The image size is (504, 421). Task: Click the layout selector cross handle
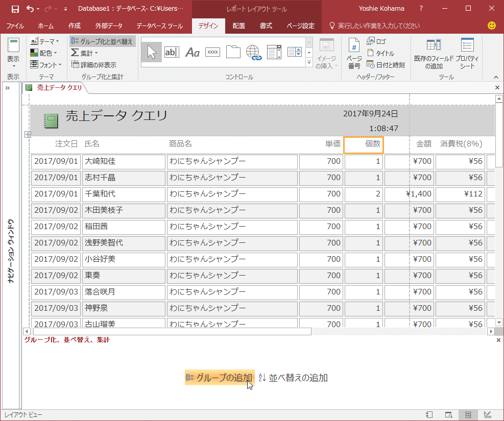coord(28,134)
